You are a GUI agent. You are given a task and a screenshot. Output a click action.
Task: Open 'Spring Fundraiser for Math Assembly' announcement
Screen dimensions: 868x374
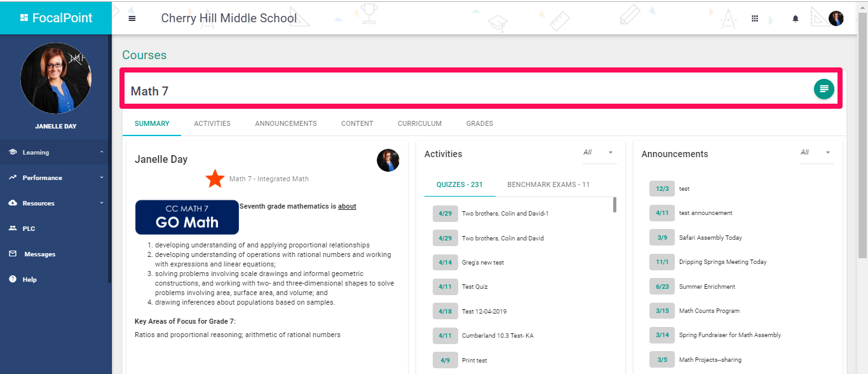pyautogui.click(x=730, y=335)
